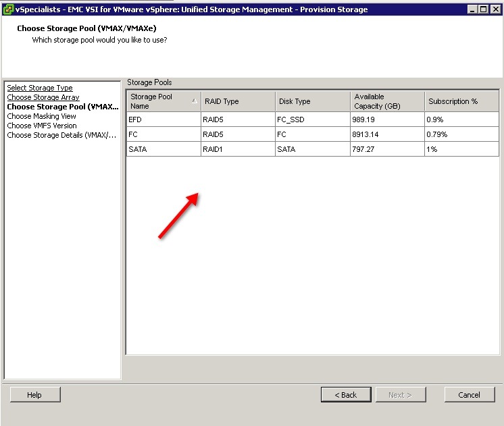This screenshot has height=426, width=504.
Task: Select Choose Storage Details in the step list
Action: (61, 135)
